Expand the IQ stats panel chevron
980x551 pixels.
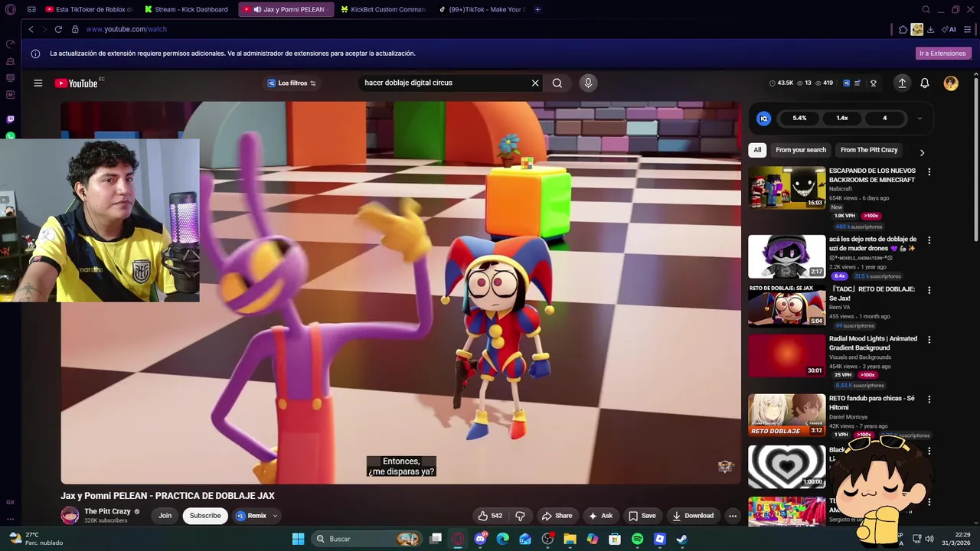(x=920, y=118)
